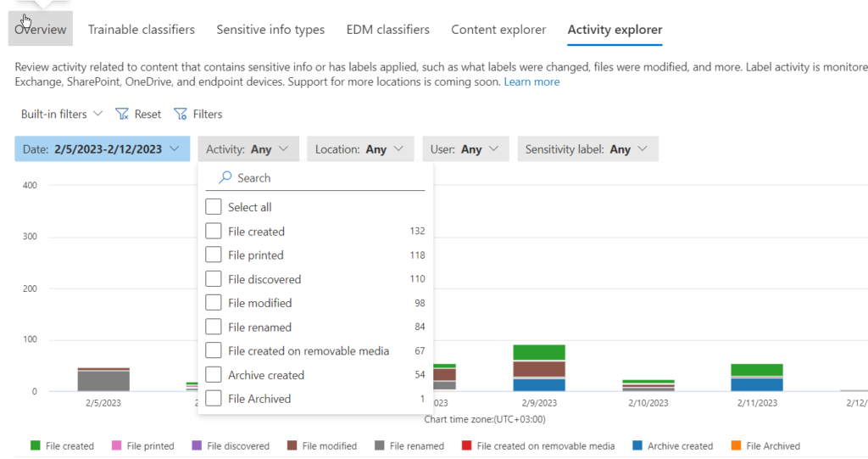Viewport: 868px width, 459px height.
Task: Open the Trainable classifiers tab
Action: tap(141, 30)
